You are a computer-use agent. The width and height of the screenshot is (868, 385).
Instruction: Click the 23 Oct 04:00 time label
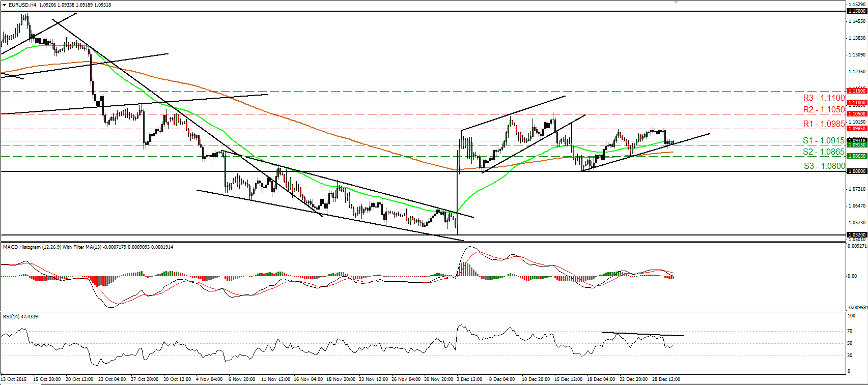(x=112, y=379)
